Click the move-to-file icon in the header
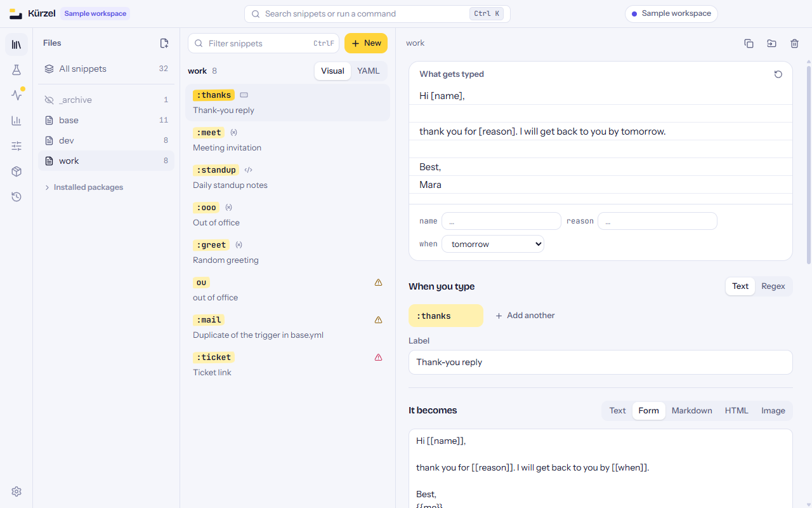Image resolution: width=812 pixels, height=508 pixels. point(771,43)
